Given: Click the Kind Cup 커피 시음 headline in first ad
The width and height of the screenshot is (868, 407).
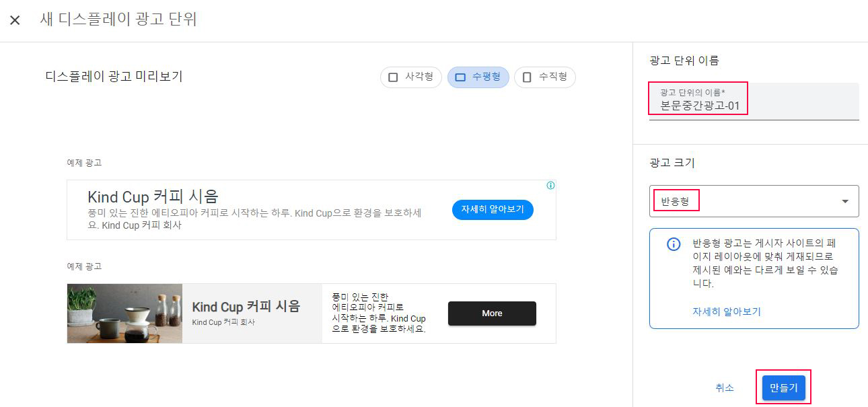Looking at the screenshot, I should (x=153, y=196).
